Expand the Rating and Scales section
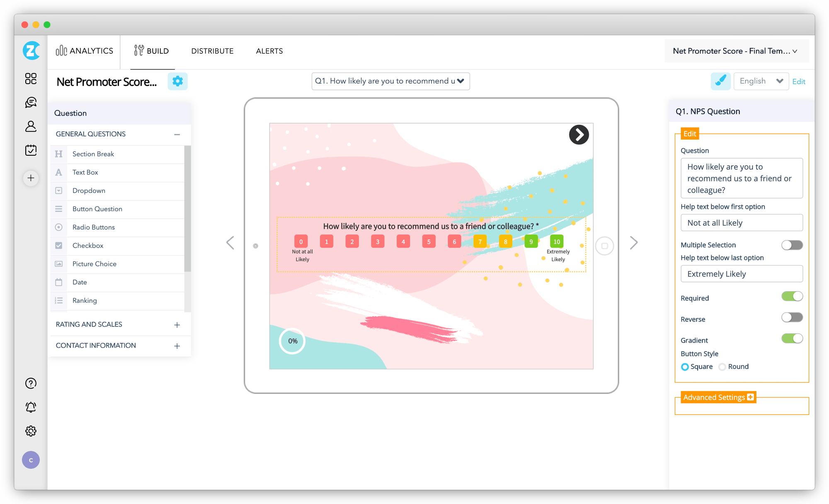This screenshot has width=829, height=504. 178,324
